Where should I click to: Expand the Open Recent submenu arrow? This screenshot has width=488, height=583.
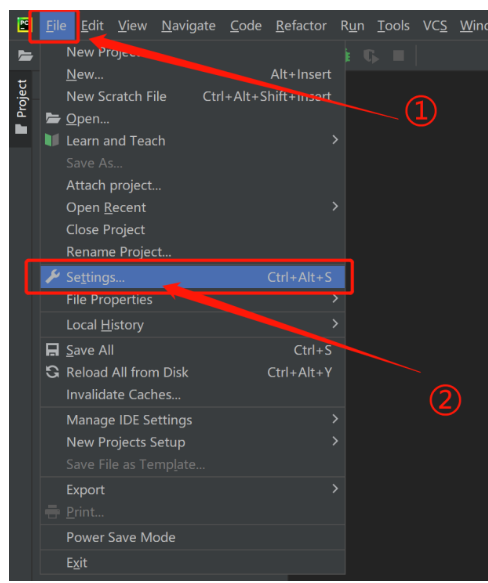[335, 206]
